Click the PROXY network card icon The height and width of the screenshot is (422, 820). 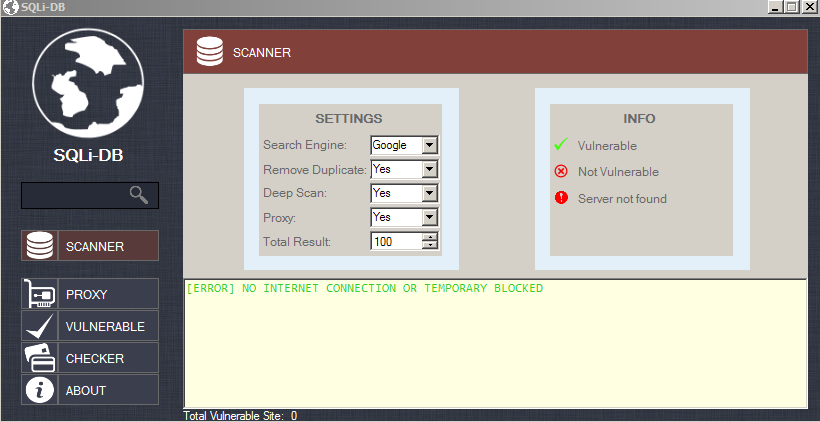pos(40,294)
